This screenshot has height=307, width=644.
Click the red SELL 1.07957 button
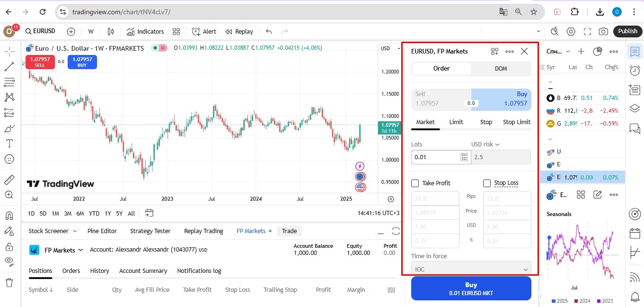(40, 62)
